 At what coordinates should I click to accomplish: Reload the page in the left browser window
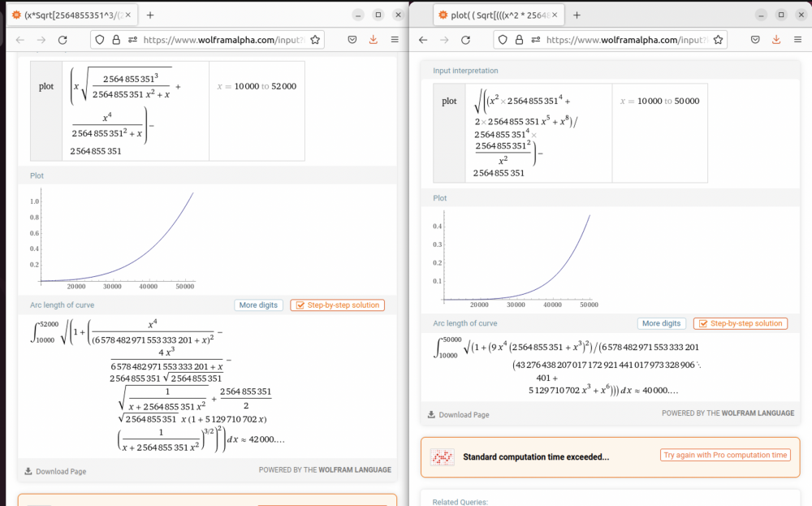(63, 40)
